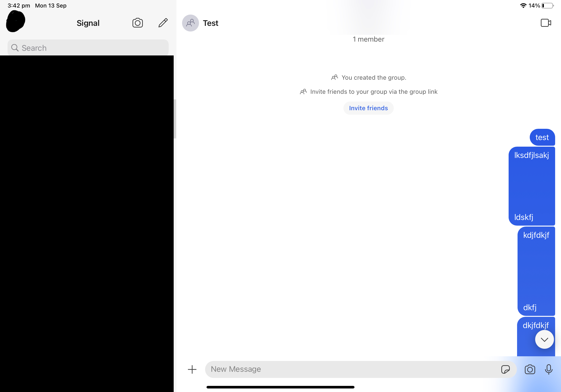Open your profile by tapping the avatar
The width and height of the screenshot is (561, 392).
16,21
